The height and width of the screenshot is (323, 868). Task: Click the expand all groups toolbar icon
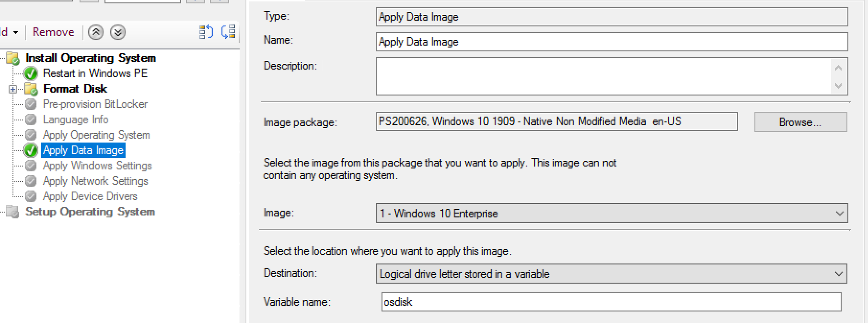point(228,32)
